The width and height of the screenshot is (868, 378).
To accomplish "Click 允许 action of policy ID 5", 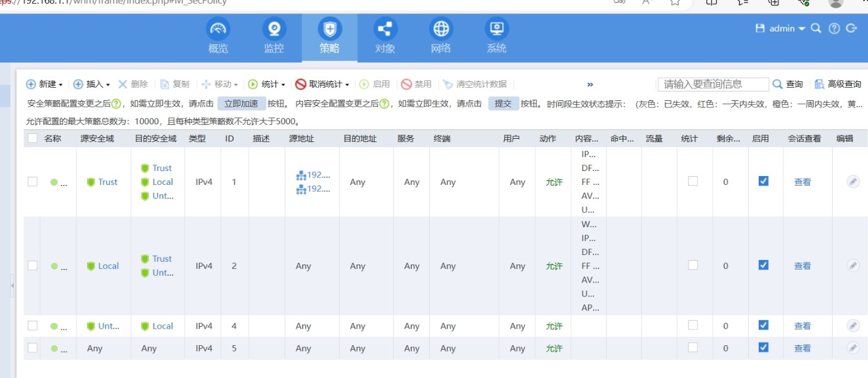I will 554,348.
